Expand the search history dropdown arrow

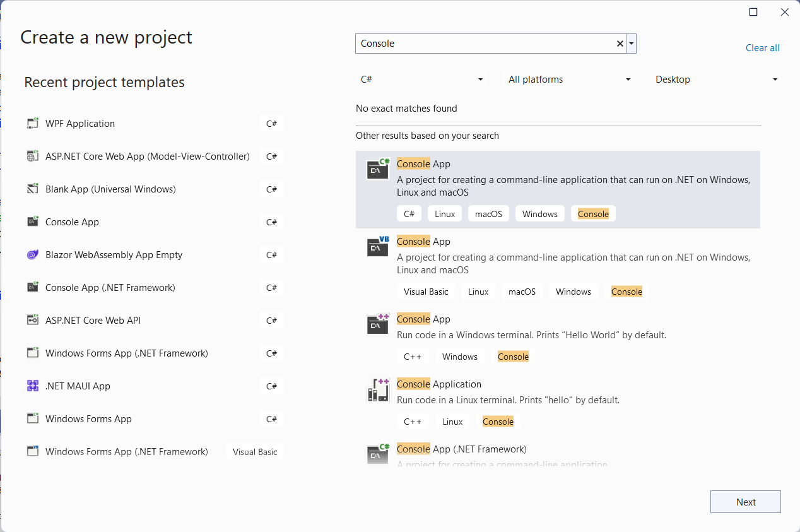pos(632,44)
